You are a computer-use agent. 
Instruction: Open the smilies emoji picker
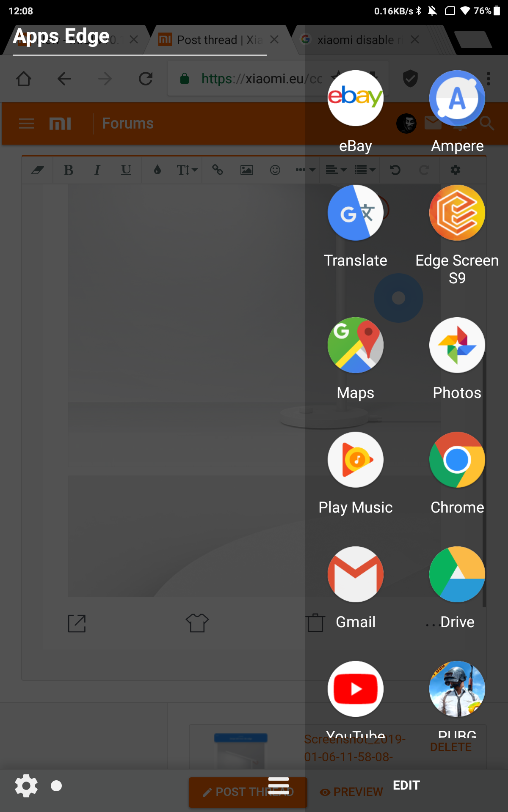275,170
